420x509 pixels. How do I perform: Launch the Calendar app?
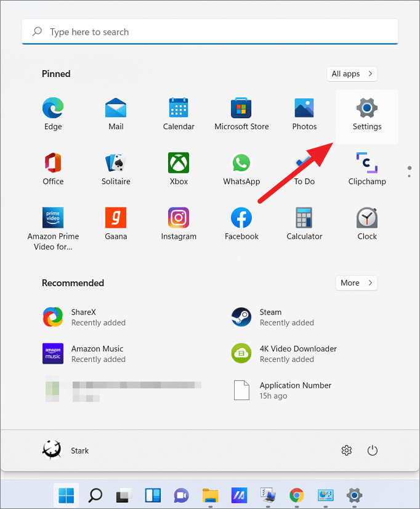(x=179, y=114)
